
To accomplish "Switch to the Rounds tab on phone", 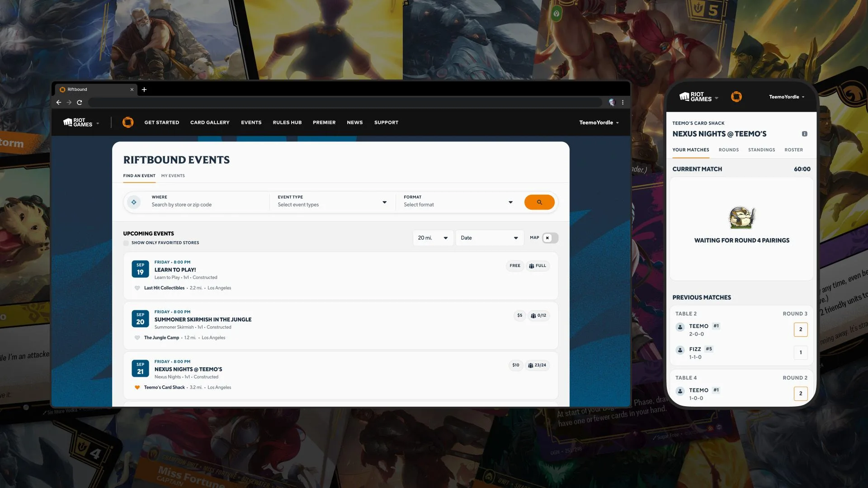I will point(729,150).
